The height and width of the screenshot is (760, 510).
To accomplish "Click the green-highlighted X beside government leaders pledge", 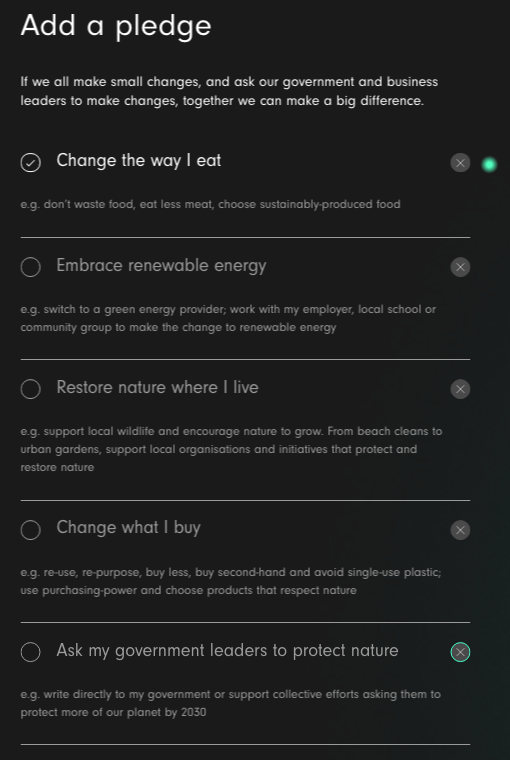I will [x=460, y=652].
